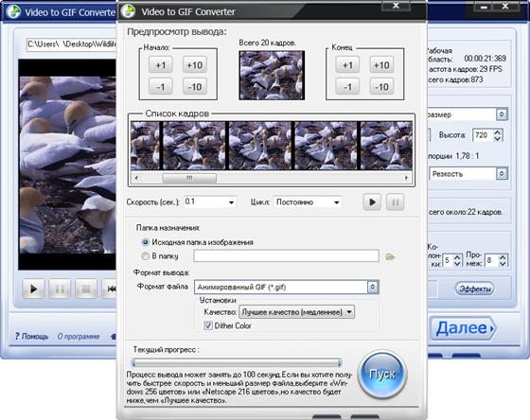The height and width of the screenshot is (420, 530).
Task: Play the GIF preview in dialog
Action: pyautogui.click(x=372, y=202)
